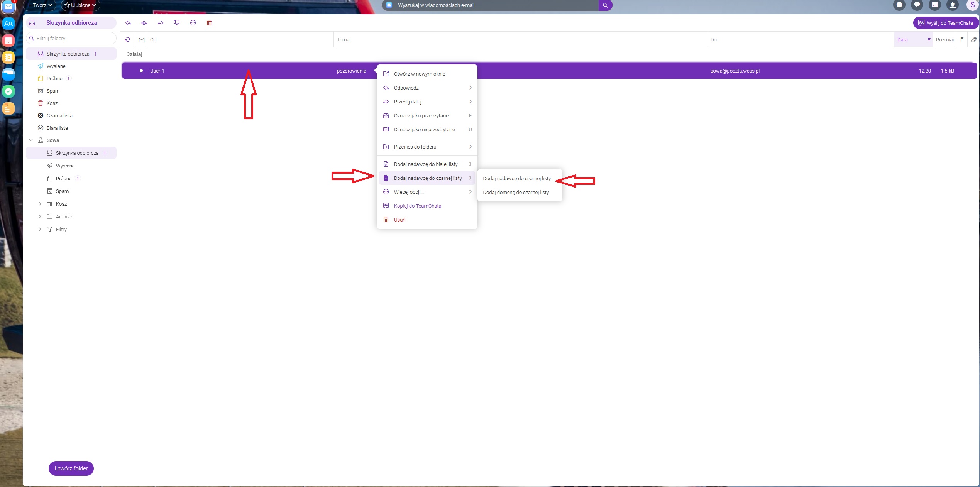This screenshot has width=980, height=487.
Task: Open the Ulubione dropdown
Action: (80, 5)
